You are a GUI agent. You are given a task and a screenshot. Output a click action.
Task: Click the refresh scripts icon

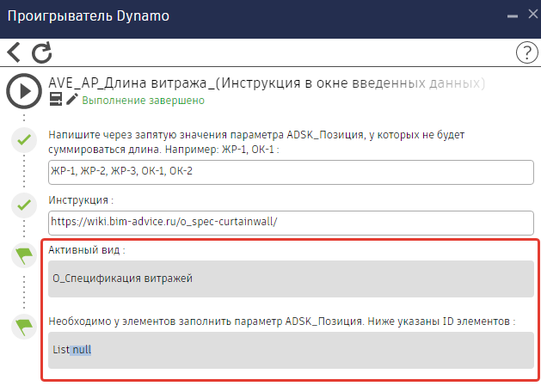click(x=41, y=52)
